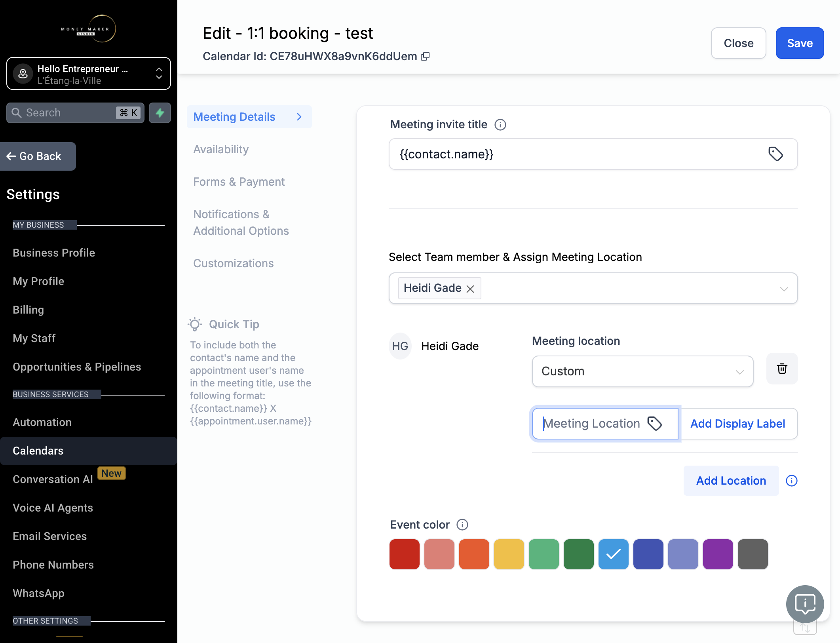Show Event color info tooltip
Screen dimensions: 840x643
pyautogui.click(x=462, y=525)
